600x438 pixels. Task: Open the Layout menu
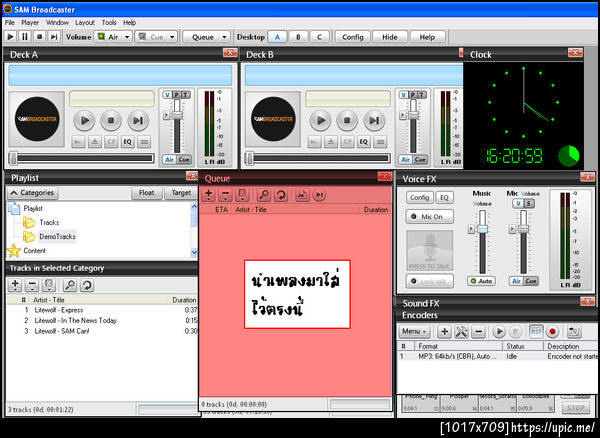[85, 23]
